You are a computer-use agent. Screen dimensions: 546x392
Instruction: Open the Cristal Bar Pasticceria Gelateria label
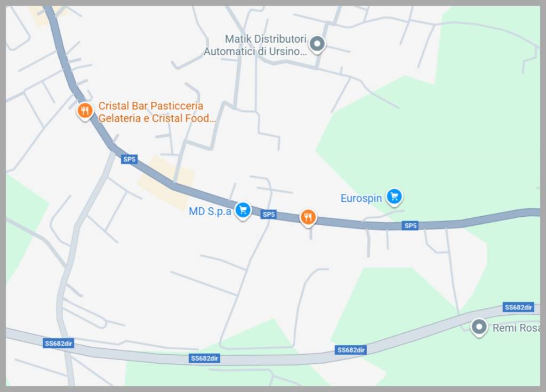(x=157, y=112)
